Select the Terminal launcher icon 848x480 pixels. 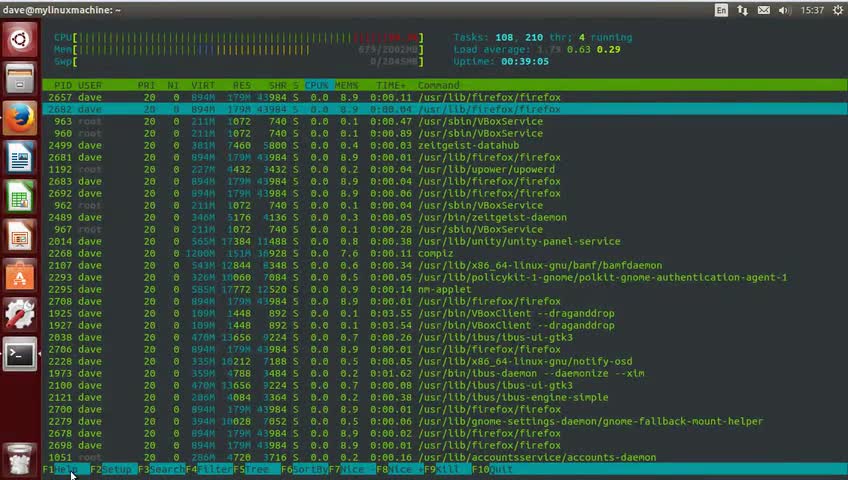point(20,355)
